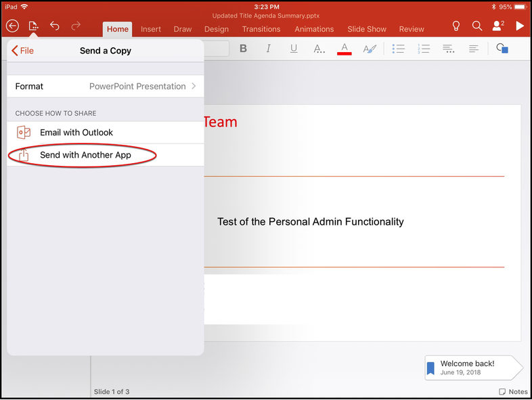Viewport: 532px width, 400px height.
Task: Toggle italic formatting
Action: [x=269, y=49]
